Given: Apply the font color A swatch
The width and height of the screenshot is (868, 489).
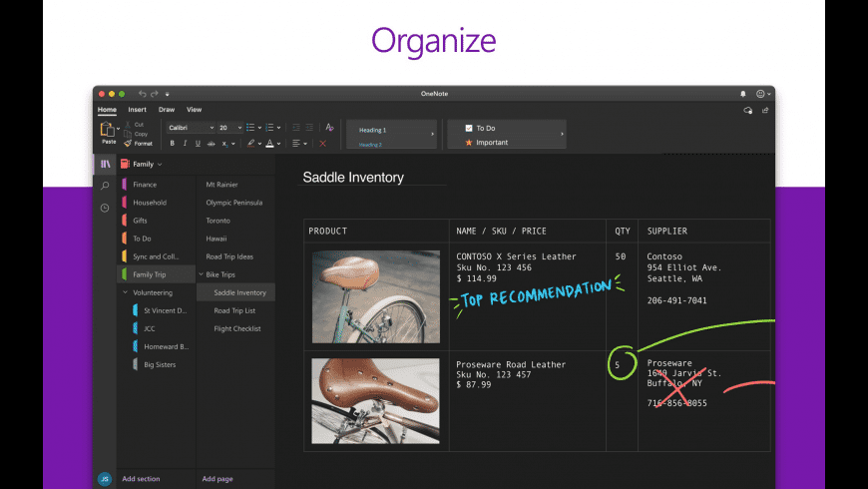Looking at the screenshot, I should (x=269, y=144).
